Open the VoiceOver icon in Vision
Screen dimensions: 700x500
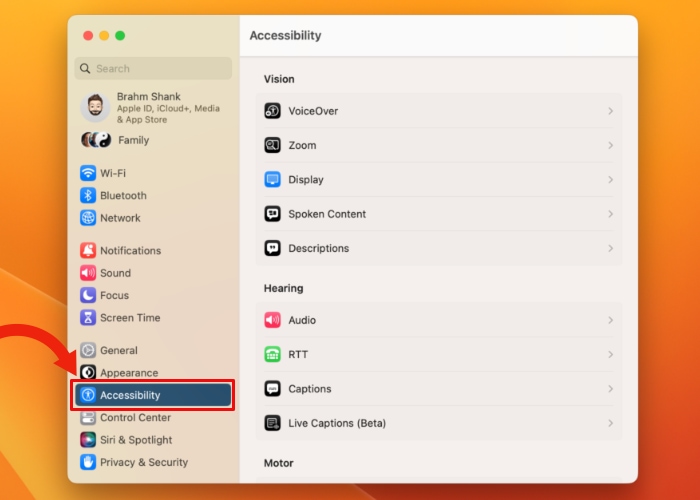pos(272,111)
